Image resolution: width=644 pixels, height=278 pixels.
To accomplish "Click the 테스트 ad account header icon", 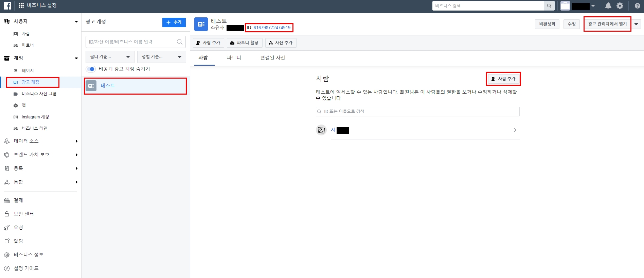I will (x=201, y=24).
